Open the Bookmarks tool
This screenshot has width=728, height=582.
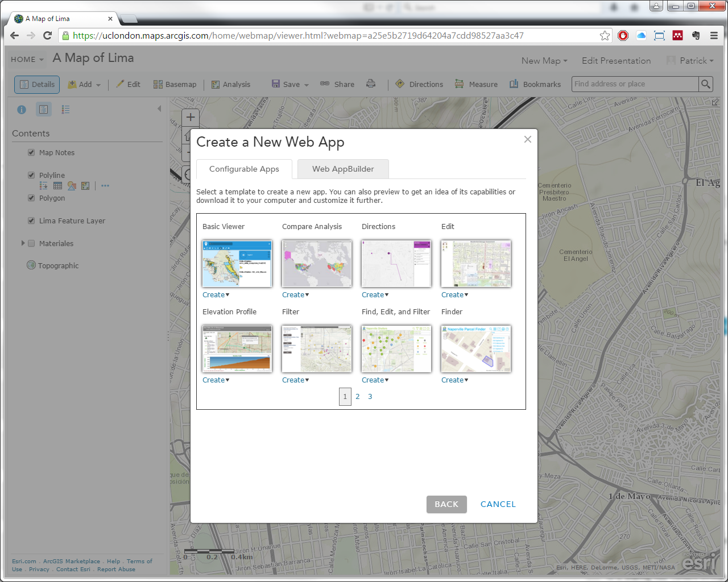535,84
